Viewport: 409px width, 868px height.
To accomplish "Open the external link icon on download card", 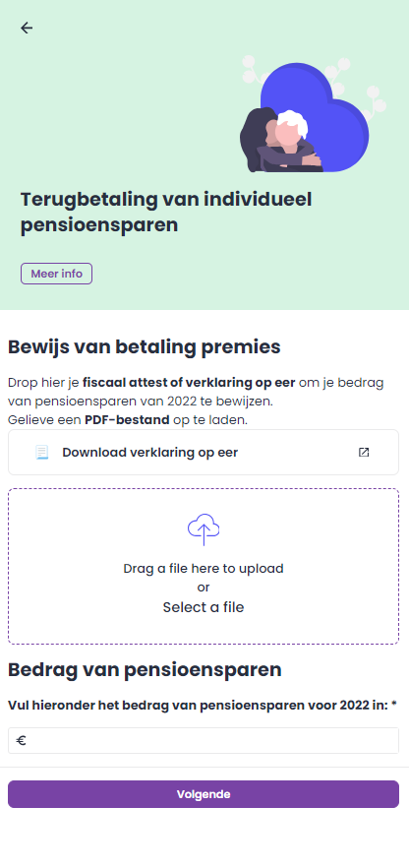I will [x=364, y=453].
